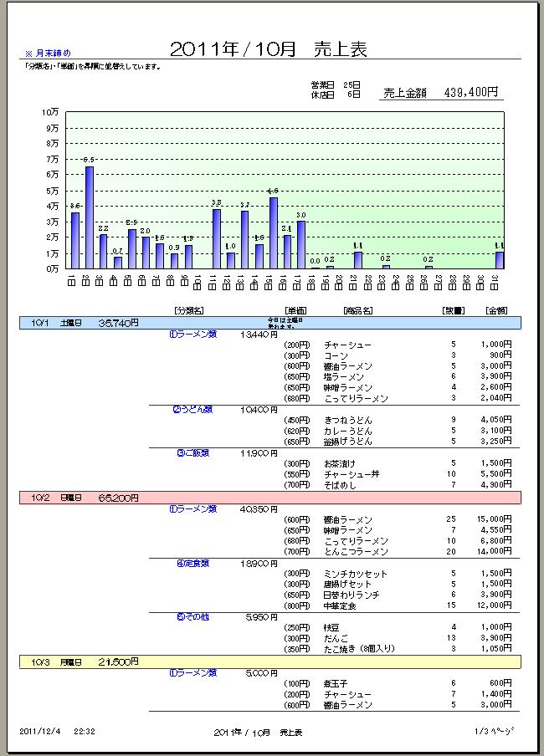This screenshot has height=756, width=544.
Task: Click category 'うどん類' with subtotal 10,400円
Action: 192,409
